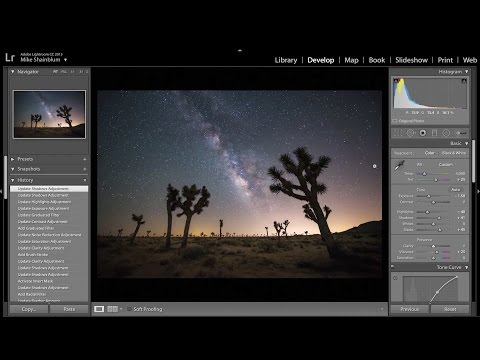Image resolution: width=480 pixels, height=360 pixels.
Task: Click the midpoint on the tone curve
Action: pos(437,293)
